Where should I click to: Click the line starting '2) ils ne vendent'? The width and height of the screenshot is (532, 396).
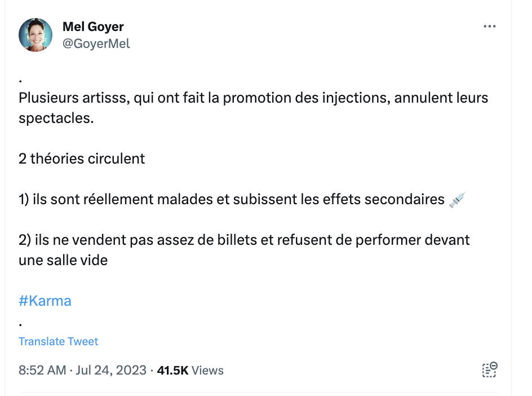(x=244, y=250)
